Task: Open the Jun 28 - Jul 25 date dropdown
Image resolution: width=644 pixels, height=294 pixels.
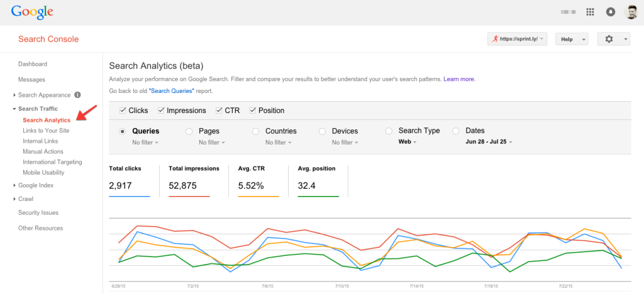Action: pos(489,142)
